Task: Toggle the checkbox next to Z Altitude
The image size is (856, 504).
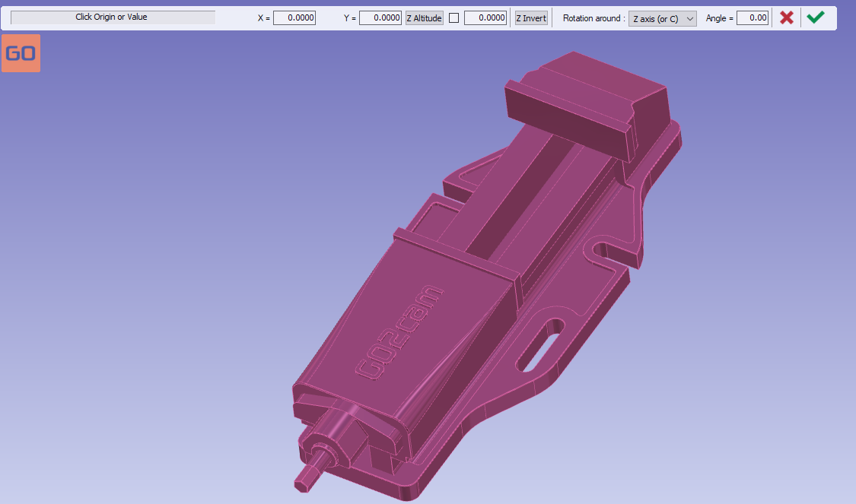Action: click(x=454, y=18)
